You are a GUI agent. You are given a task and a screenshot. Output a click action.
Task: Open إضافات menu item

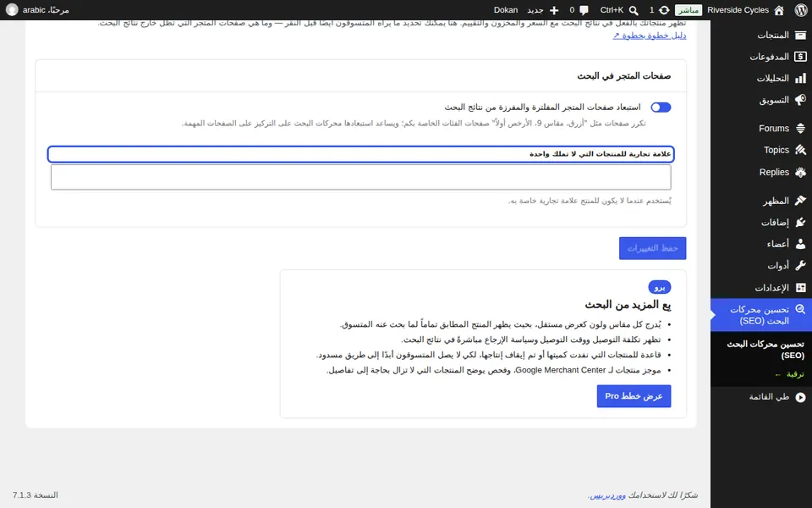pos(761,222)
